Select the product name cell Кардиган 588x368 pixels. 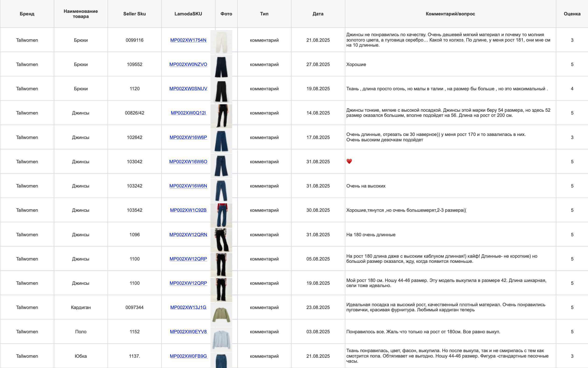click(81, 307)
